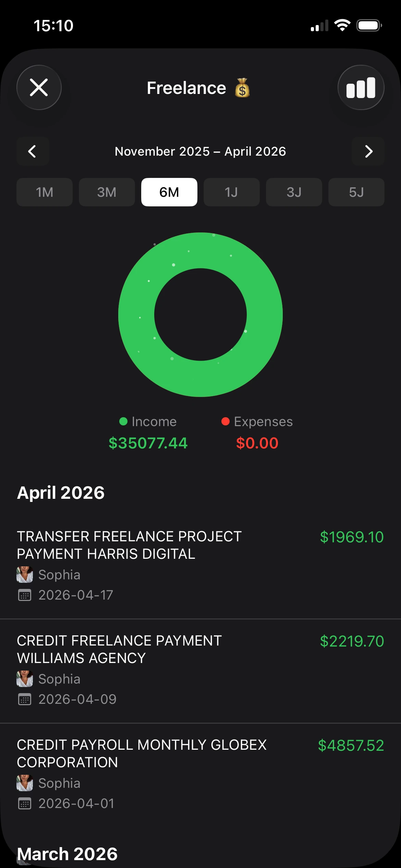This screenshot has height=868, width=401.
Task: Switch to the 6M time range
Action: click(169, 192)
